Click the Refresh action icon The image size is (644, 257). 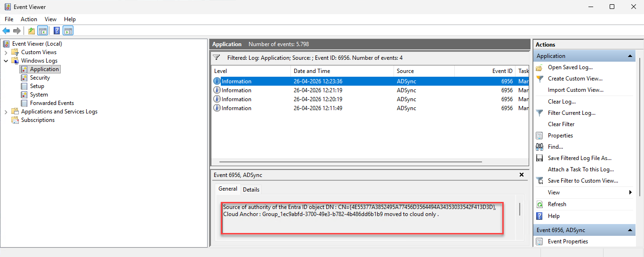(539, 204)
